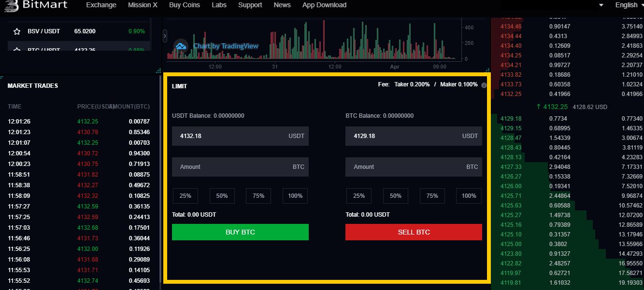Collapse the chart side panel arrow
This screenshot has height=290, width=644.
tap(165, 35)
